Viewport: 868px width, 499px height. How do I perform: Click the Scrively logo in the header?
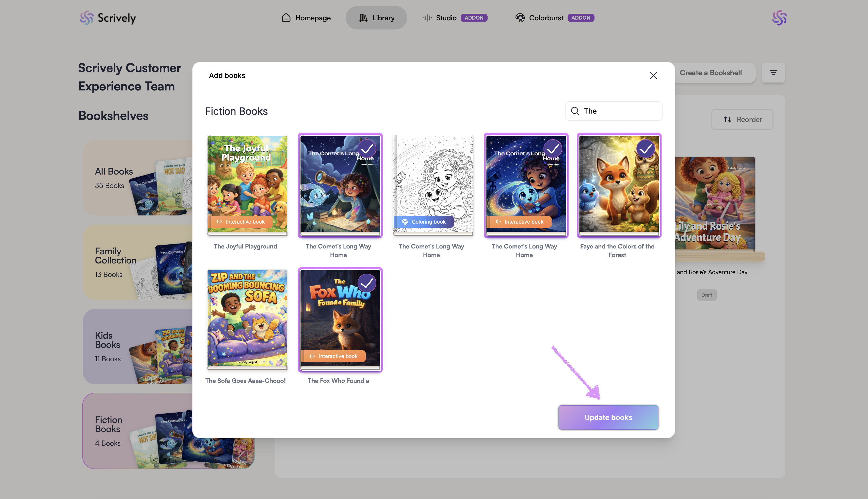pyautogui.click(x=108, y=18)
